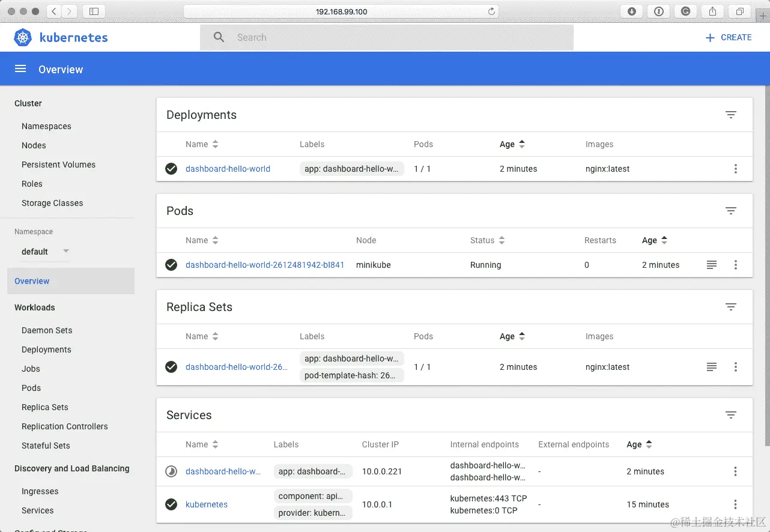
Task: Open dashboard-hello-world-2612481942-bl841 pod link
Action: 265,265
